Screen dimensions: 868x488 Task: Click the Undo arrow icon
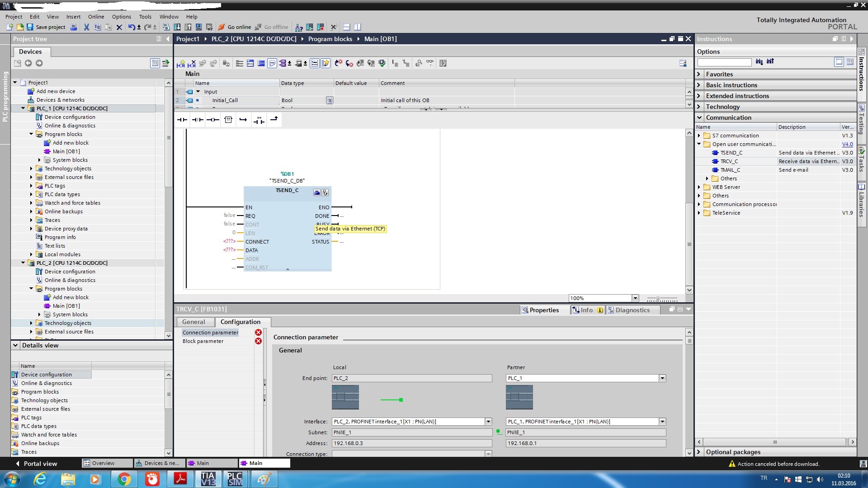pyautogui.click(x=131, y=27)
